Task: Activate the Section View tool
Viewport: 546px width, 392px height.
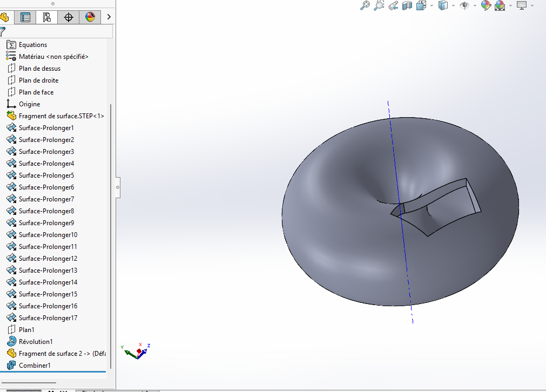Action: coord(407,5)
